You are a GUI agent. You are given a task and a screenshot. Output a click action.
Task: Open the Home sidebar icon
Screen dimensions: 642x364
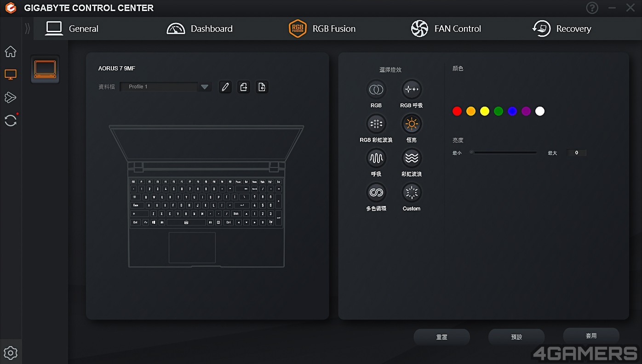[x=11, y=51]
